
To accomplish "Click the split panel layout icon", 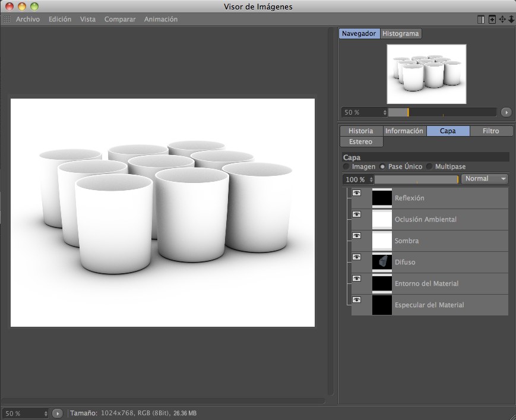I will pos(481,20).
